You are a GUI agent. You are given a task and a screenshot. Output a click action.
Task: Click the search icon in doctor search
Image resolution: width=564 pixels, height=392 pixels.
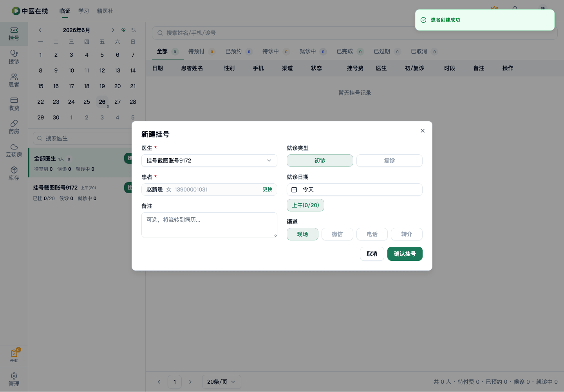point(40,138)
